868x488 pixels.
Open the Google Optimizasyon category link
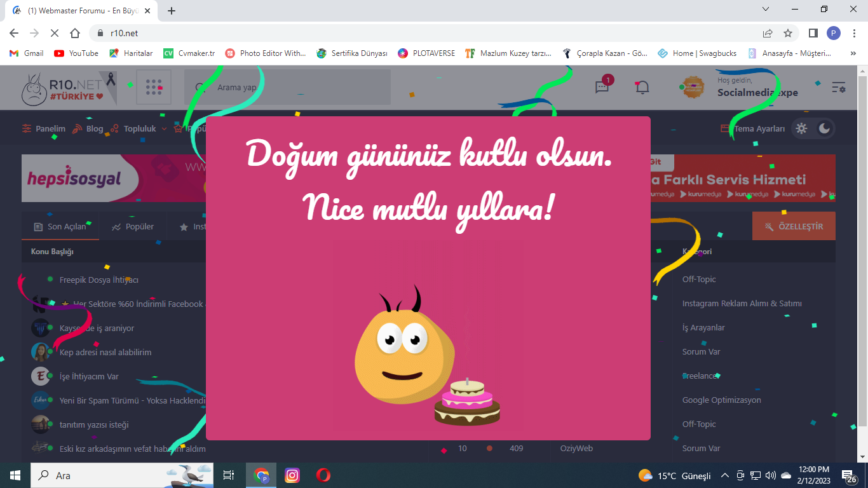(722, 400)
